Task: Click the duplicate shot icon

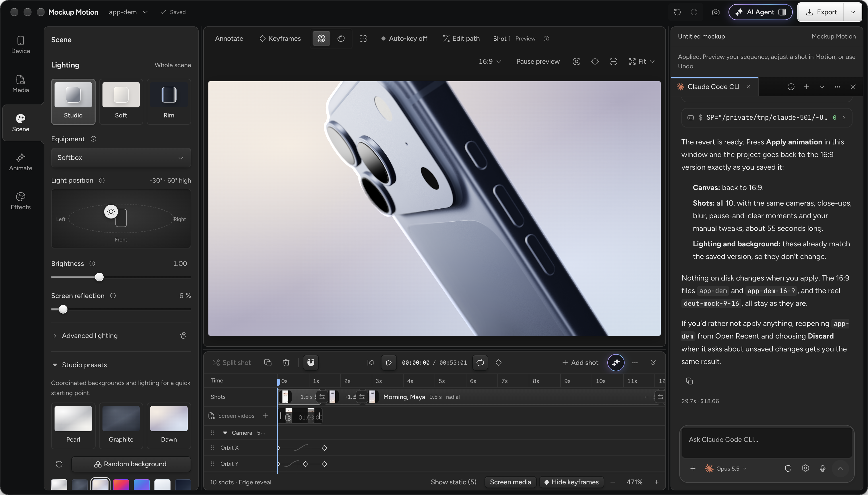Action: (268, 362)
